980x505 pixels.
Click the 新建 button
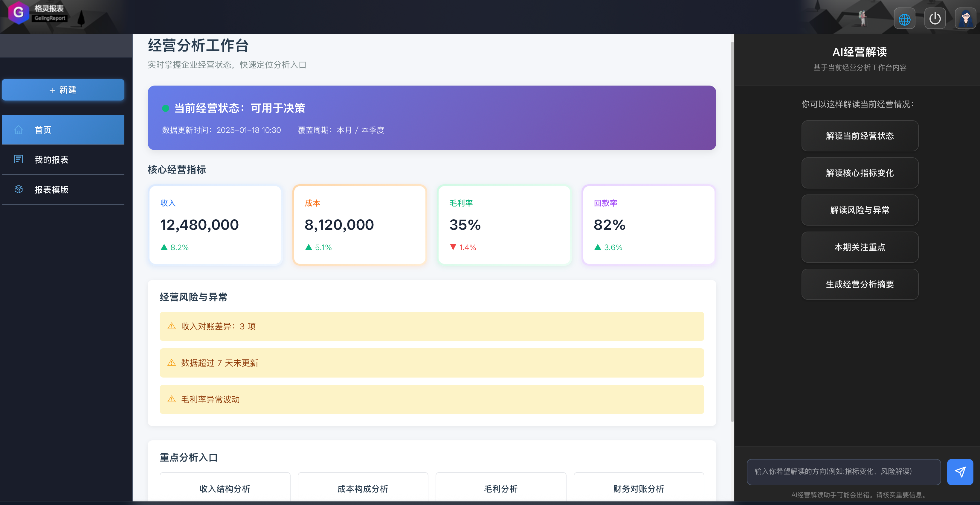click(x=63, y=90)
